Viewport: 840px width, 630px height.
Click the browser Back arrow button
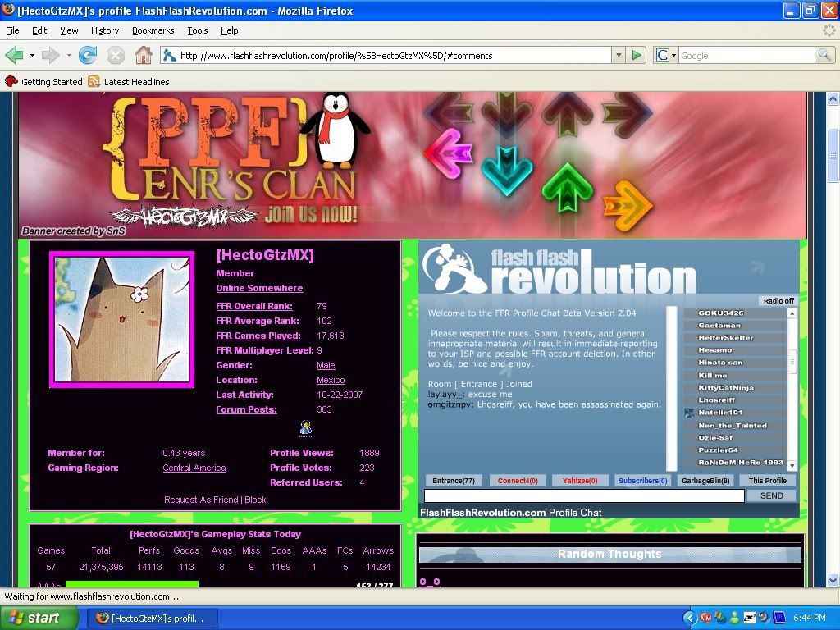click(14, 56)
